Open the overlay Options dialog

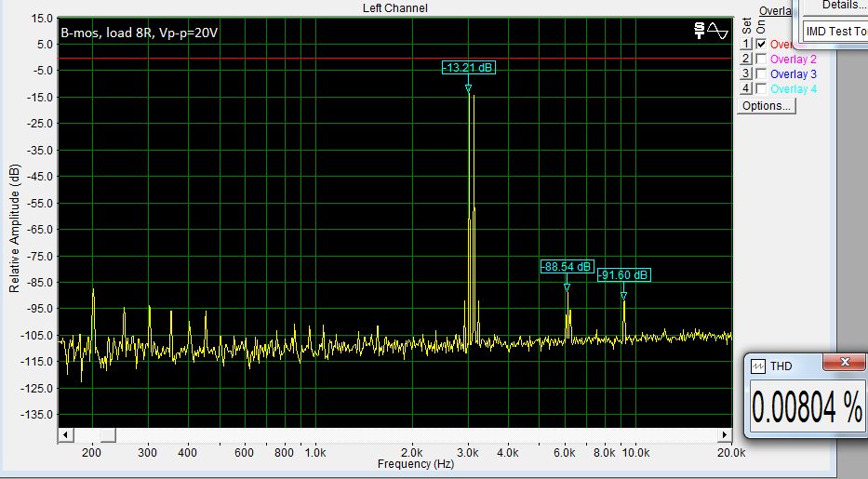click(x=767, y=106)
